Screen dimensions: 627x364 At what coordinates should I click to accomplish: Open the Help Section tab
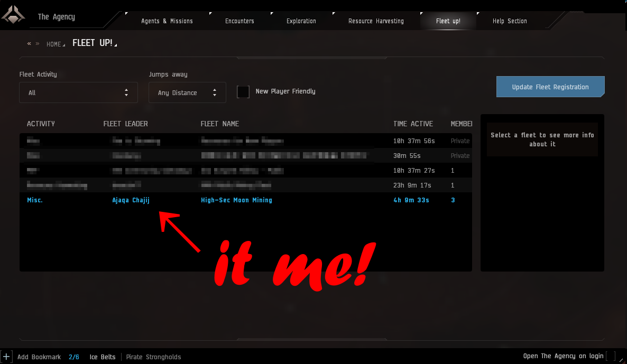509,21
